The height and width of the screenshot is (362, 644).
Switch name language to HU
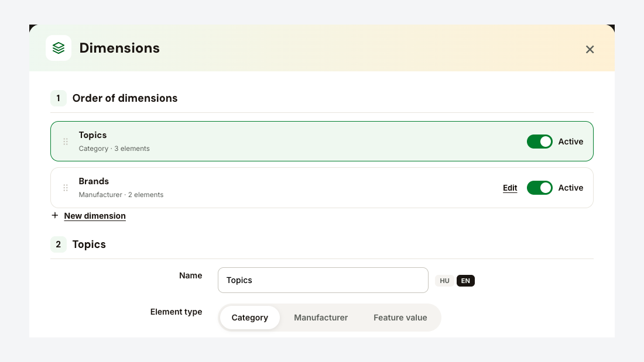pyautogui.click(x=444, y=281)
